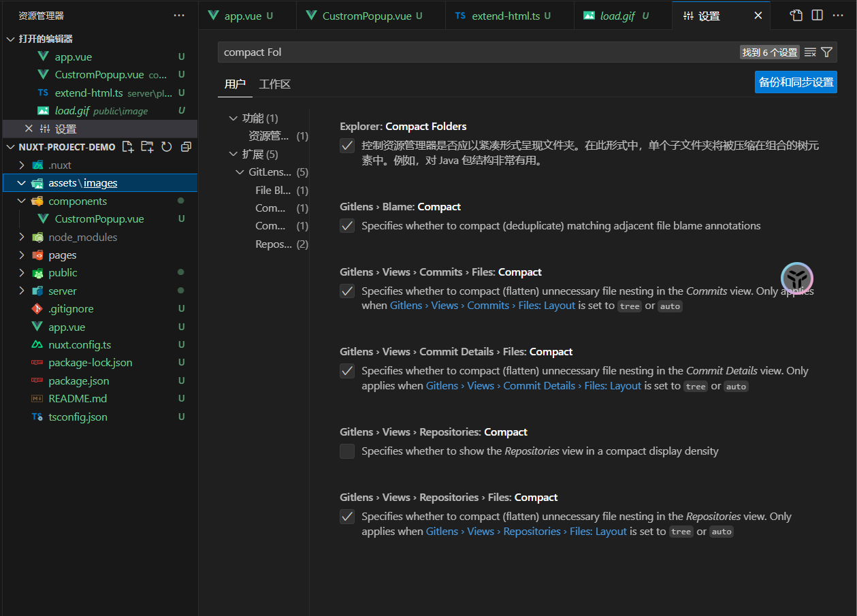Uncheck the Gitlens Blame: Compact setting

pyautogui.click(x=347, y=226)
